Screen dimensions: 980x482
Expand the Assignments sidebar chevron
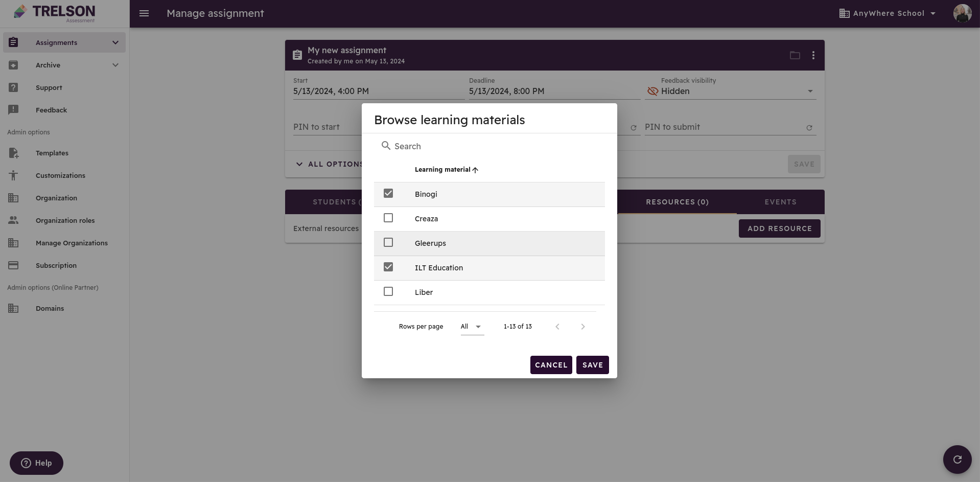(x=115, y=42)
